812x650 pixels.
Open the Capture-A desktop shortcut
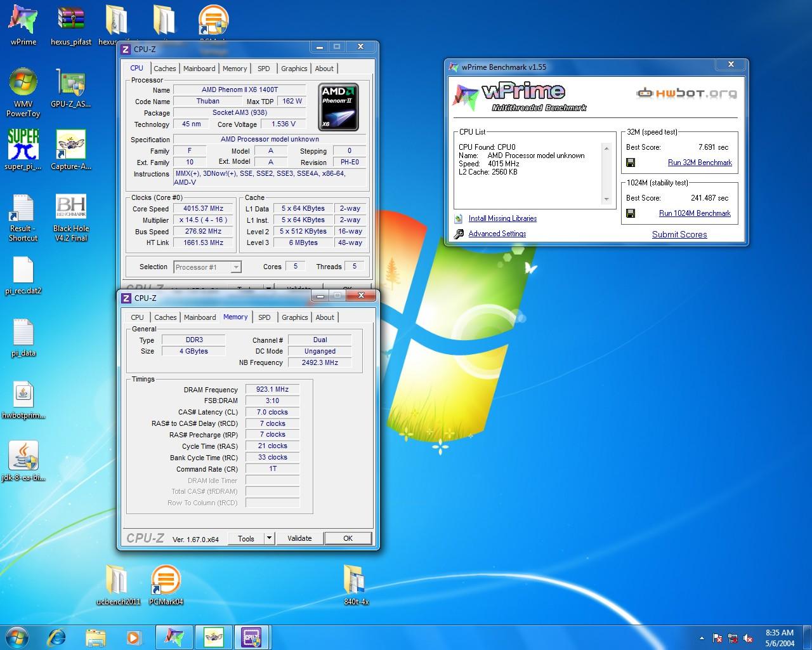coord(71,150)
